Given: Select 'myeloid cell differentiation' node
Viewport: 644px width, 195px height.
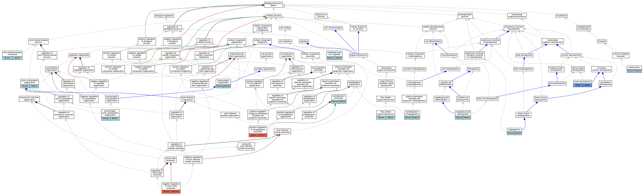Looking at the screenshot, I should tap(446, 83).
